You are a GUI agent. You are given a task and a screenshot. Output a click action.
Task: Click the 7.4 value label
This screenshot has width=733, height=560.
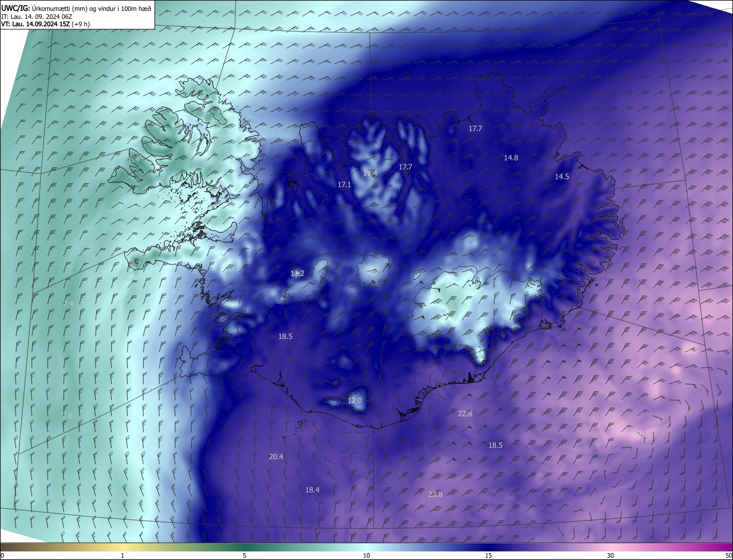(x=68, y=303)
